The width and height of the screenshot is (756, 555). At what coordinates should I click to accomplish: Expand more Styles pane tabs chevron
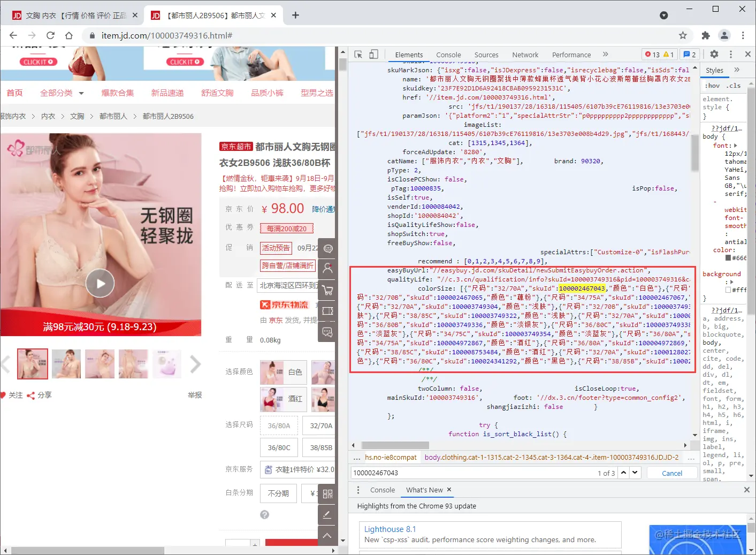click(737, 70)
